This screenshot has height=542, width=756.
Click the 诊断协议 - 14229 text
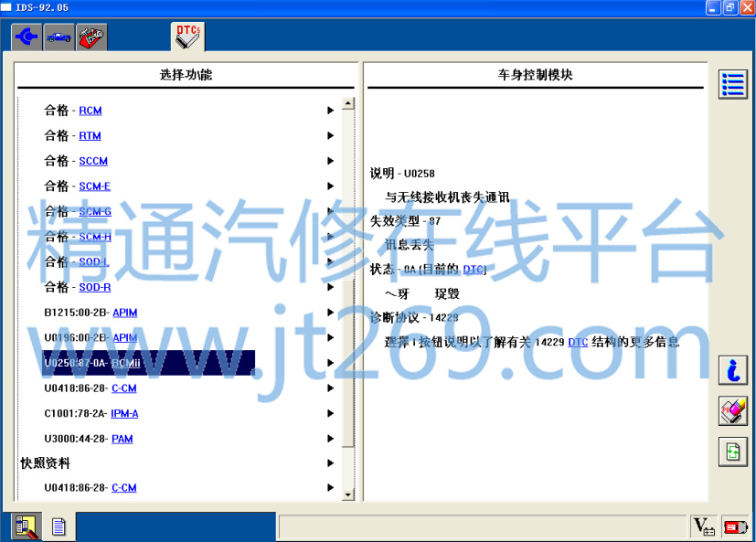(414, 317)
